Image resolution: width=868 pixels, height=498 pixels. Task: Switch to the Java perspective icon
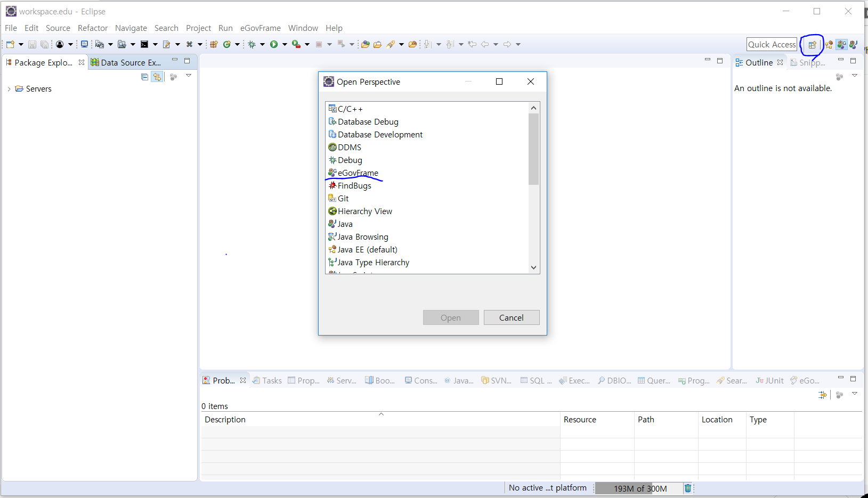click(854, 45)
